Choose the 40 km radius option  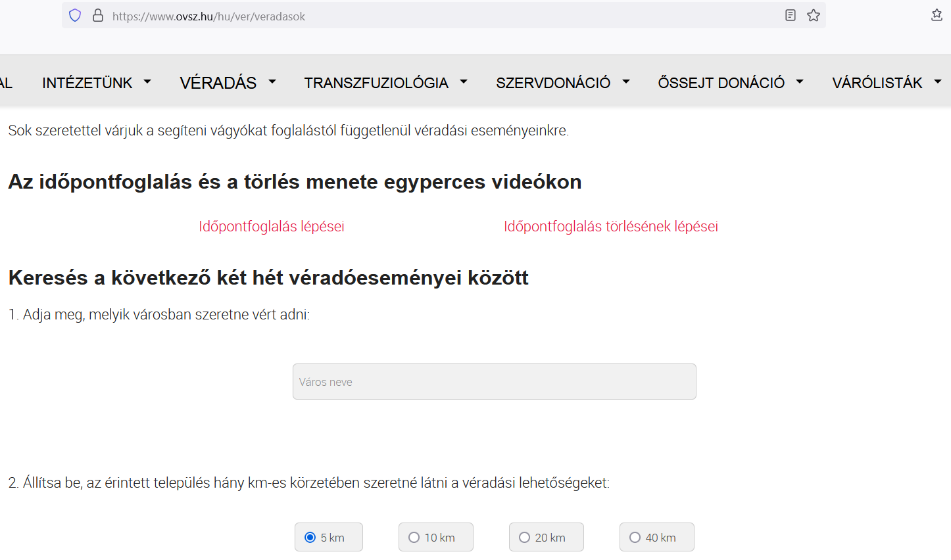click(x=635, y=538)
